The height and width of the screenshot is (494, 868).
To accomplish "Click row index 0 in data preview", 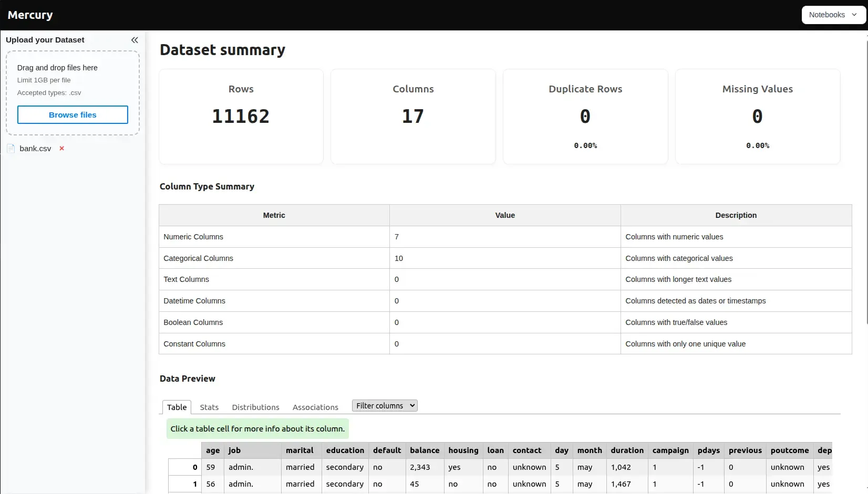I will 185,467.
